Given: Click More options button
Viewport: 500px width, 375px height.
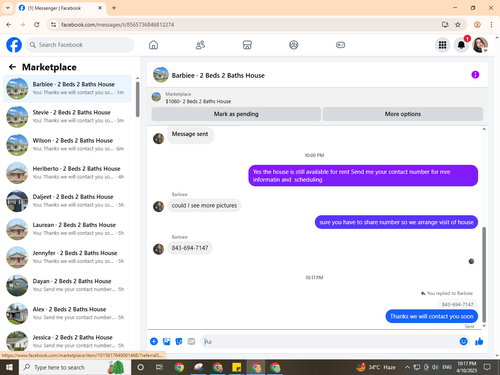Looking at the screenshot, I should click(x=403, y=114).
